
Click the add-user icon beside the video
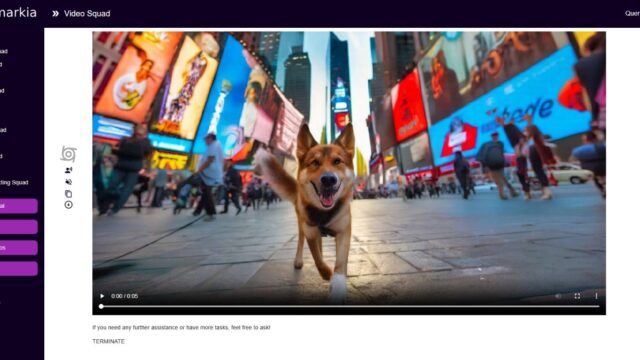pyautogui.click(x=69, y=170)
